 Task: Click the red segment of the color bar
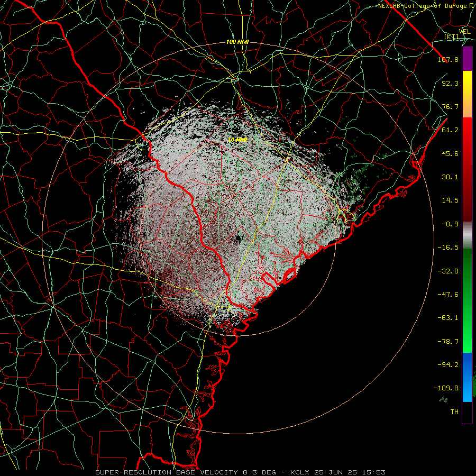click(467, 169)
